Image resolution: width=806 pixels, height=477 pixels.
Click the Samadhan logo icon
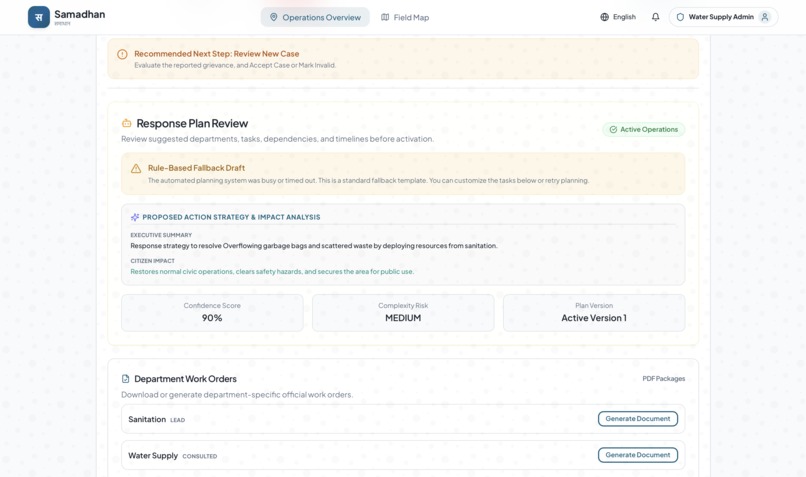(39, 17)
